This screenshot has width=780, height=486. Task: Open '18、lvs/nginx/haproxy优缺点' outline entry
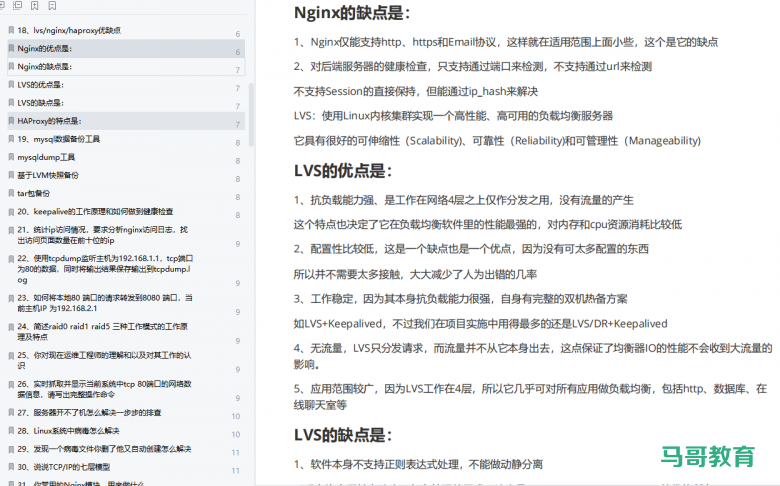[69, 30]
